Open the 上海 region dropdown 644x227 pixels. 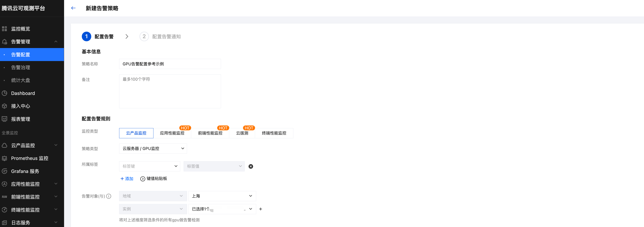[222, 196]
